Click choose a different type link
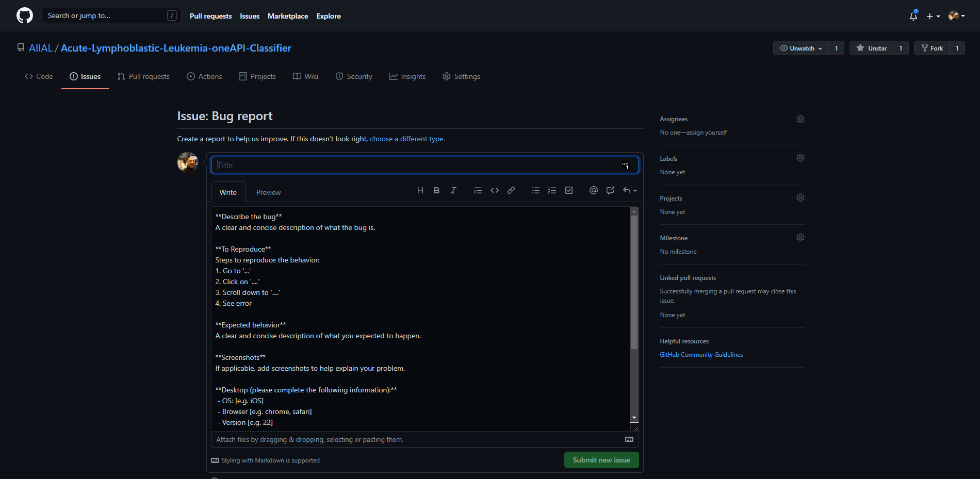The width and height of the screenshot is (980, 479). (x=406, y=139)
